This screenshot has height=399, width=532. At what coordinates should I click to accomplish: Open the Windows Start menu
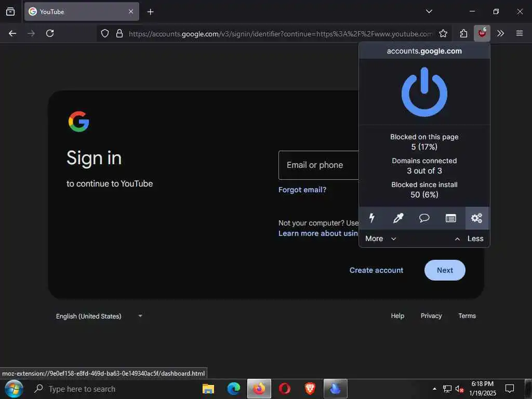pyautogui.click(x=14, y=389)
